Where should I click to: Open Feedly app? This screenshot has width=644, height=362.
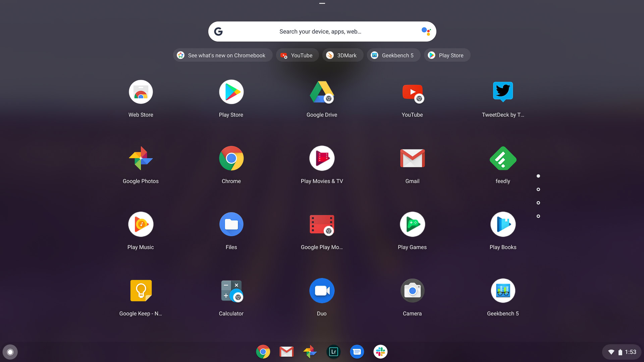(x=503, y=158)
